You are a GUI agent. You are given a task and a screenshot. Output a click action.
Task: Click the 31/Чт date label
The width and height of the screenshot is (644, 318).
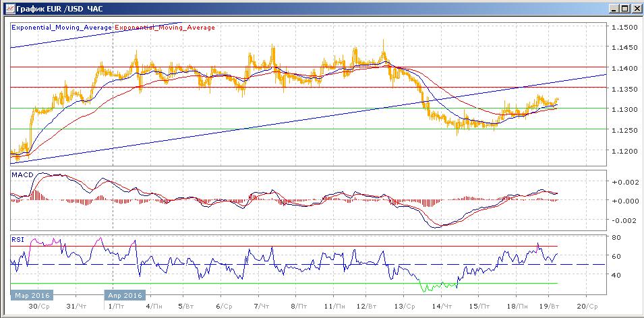click(x=77, y=306)
